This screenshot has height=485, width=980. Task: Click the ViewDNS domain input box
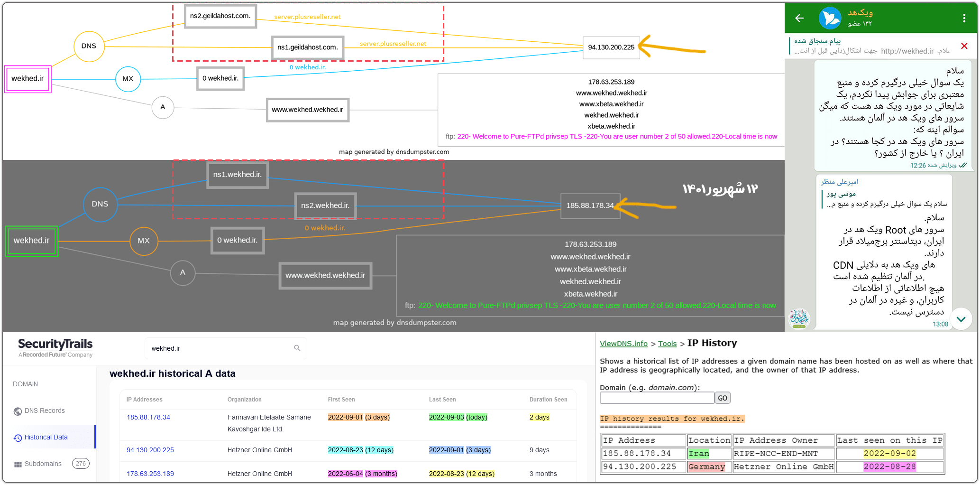coord(657,398)
